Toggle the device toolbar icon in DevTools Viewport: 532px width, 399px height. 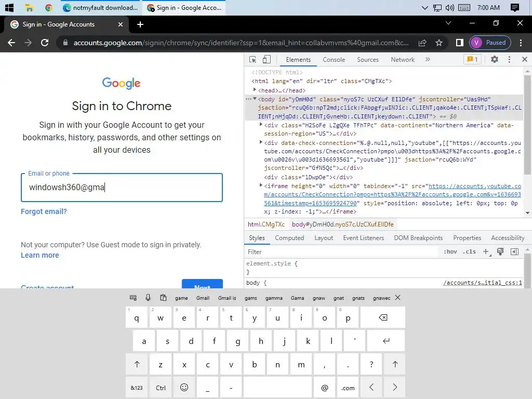[267, 59]
